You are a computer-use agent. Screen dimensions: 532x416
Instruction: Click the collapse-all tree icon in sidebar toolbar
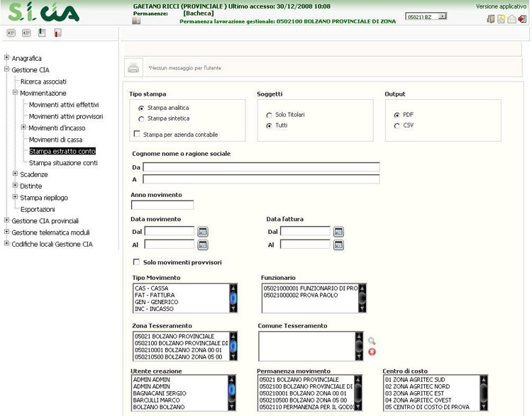[x=26, y=33]
